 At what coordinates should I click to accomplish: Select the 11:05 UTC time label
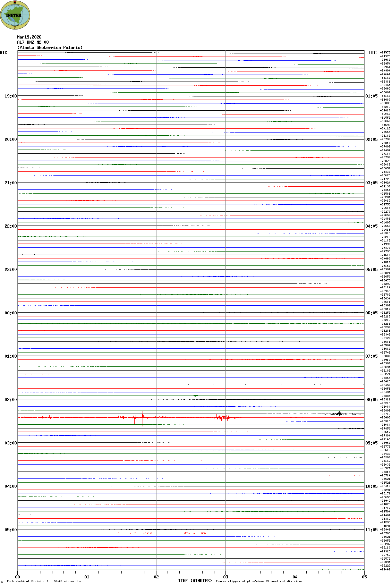[x=371, y=530]
